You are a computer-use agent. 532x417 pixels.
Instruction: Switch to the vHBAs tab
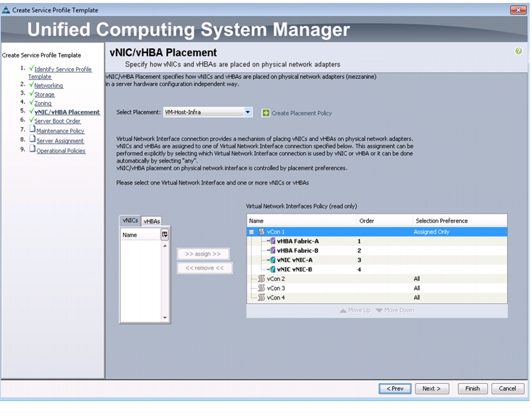[x=151, y=221]
